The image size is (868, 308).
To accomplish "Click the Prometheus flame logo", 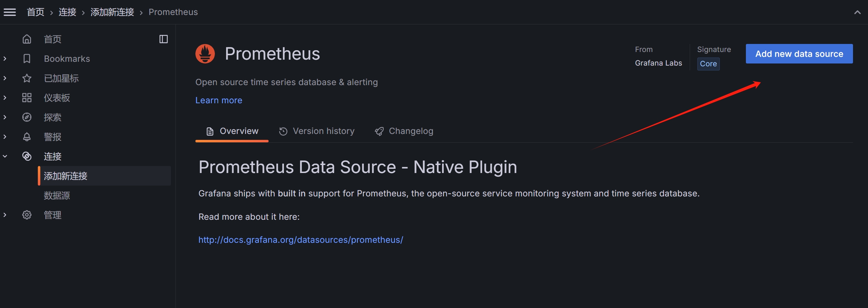I will [x=205, y=54].
